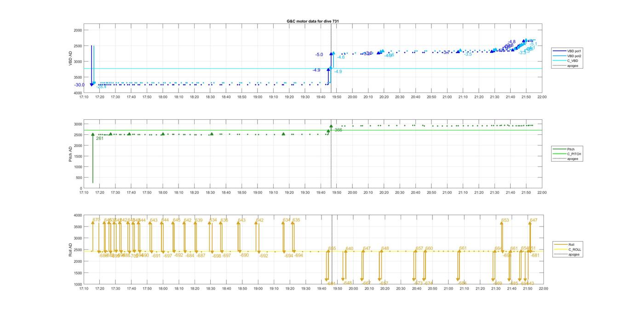Click '18:30' tick on VBD x-axis
Viewport: 644px width, 319px height.
210,97
